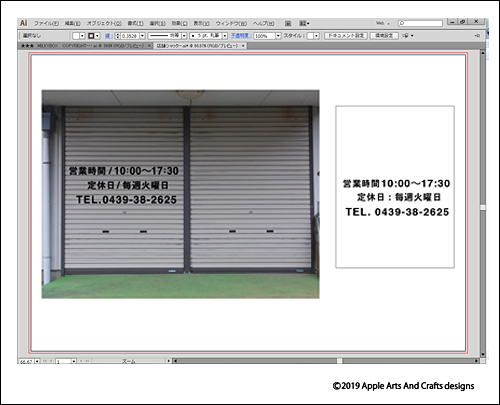Click the Ai application logo icon
This screenshot has width=500, height=405.
(24, 23)
